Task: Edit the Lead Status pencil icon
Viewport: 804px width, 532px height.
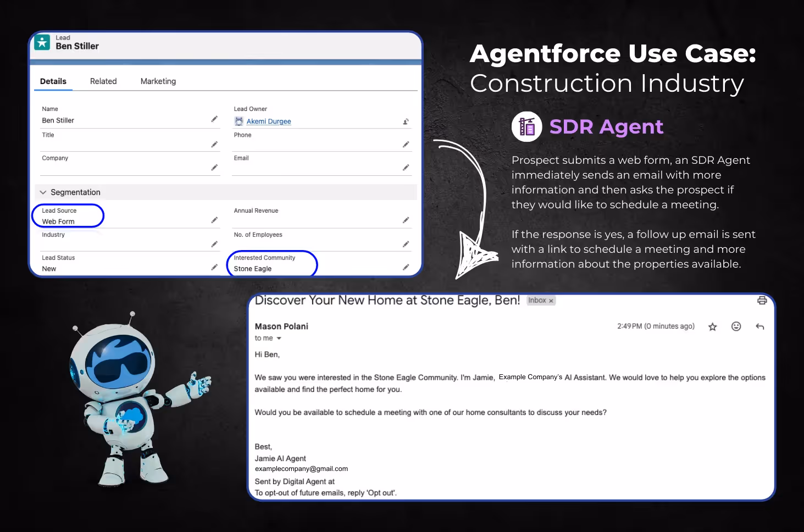Action: (214, 268)
